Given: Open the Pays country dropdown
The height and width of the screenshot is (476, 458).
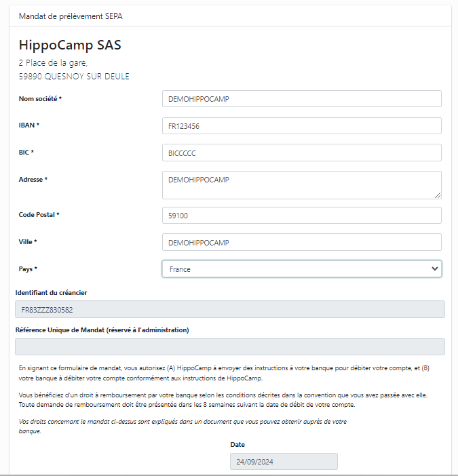Looking at the screenshot, I should (302, 269).
